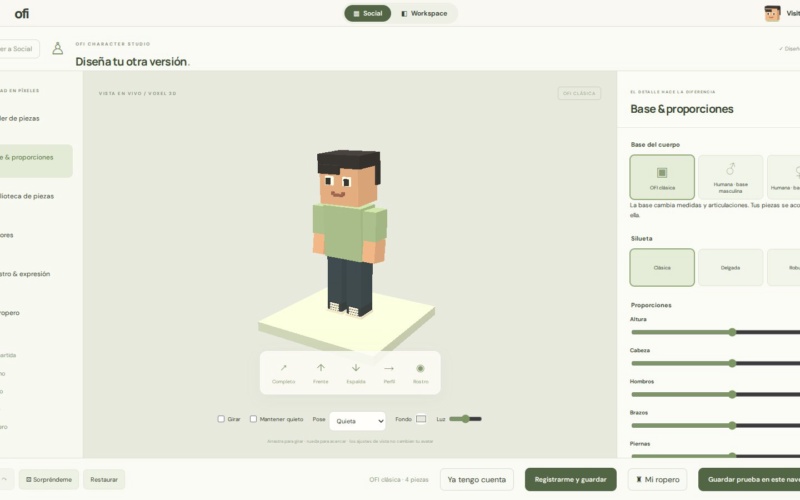800x500 pixels.
Task: Open the Fondo color swatch
Action: (421, 419)
